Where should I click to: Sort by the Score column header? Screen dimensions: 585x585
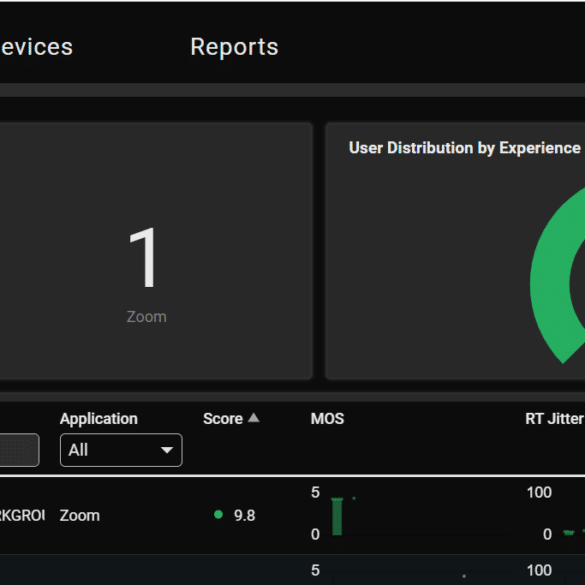[223, 419]
